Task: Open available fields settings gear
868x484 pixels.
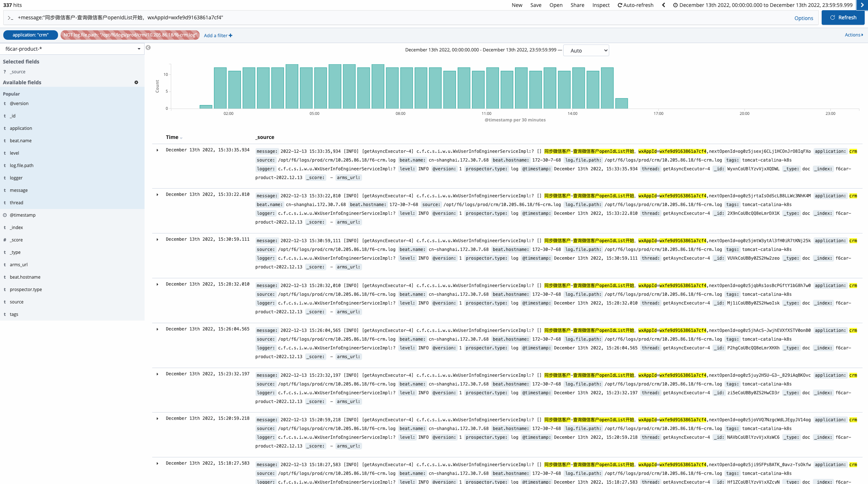Action: pyautogui.click(x=136, y=82)
